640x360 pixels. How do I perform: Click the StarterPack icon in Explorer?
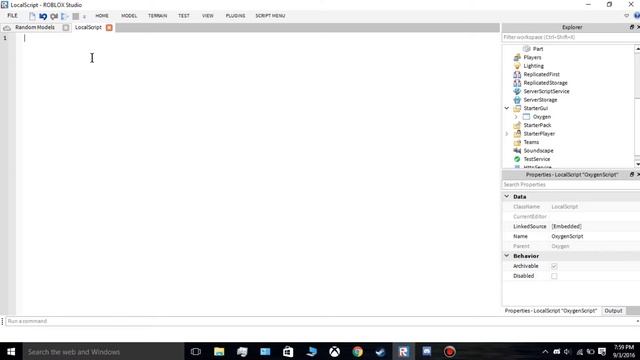[517, 125]
